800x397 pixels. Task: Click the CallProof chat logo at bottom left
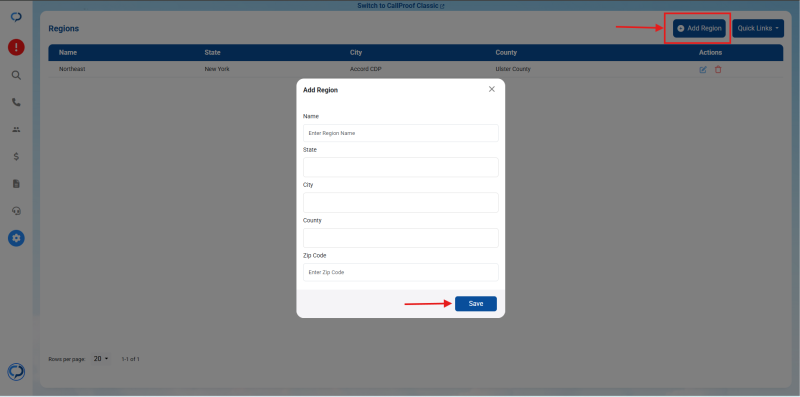coord(16,371)
